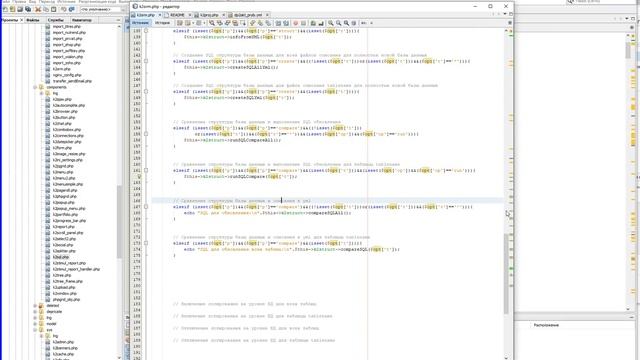Open the Forward history dropdown arrow
This screenshot has height=360, width=640.
point(204,23)
